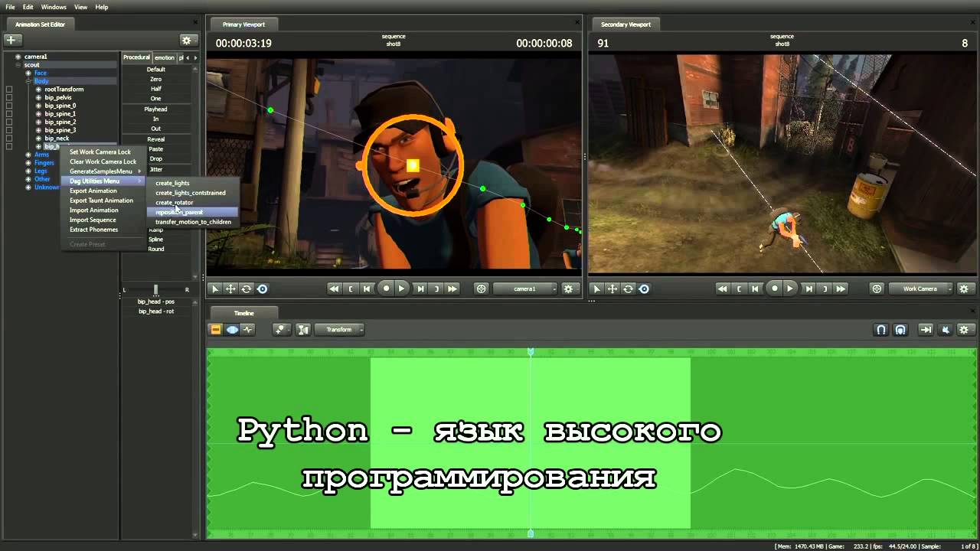The image size is (980, 551).
Task: Click the camera target icon beside camera1
Action: [481, 289]
